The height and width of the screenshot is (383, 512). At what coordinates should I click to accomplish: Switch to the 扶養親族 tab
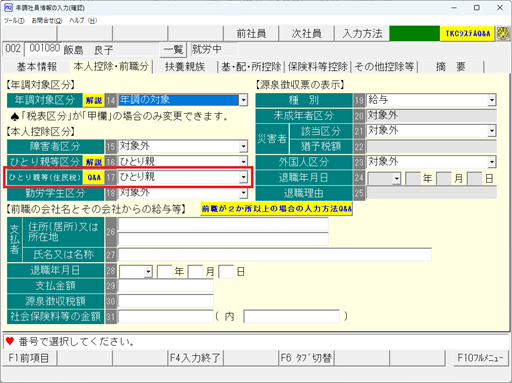pyautogui.click(x=185, y=67)
